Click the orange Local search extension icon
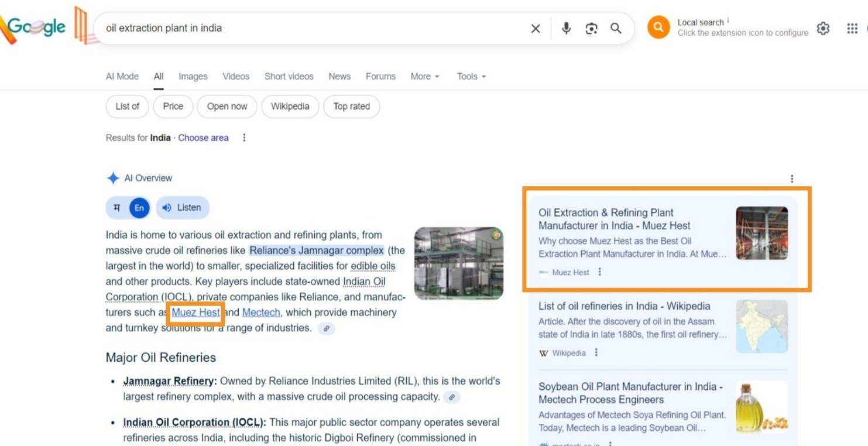This screenshot has height=446, width=868. point(658,28)
